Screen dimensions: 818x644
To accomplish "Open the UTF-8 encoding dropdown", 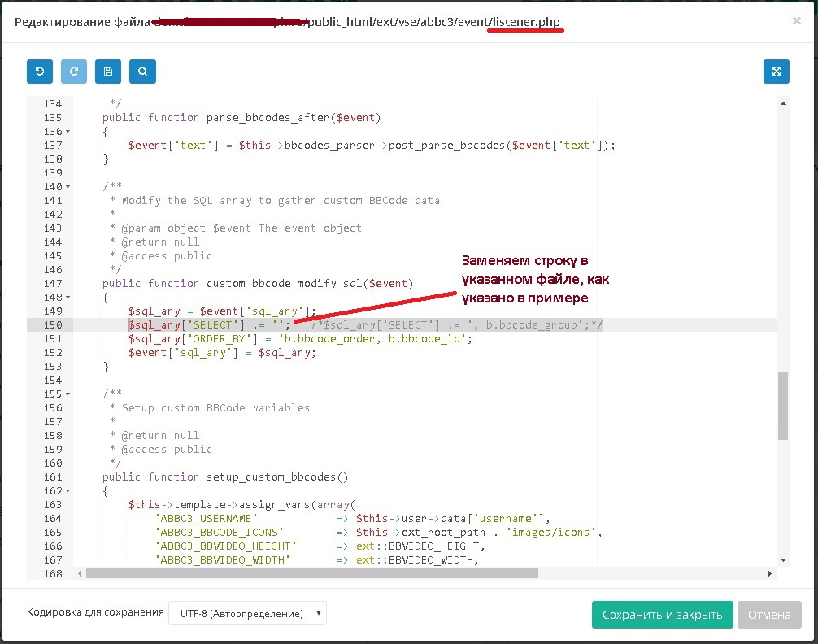I will 247,614.
